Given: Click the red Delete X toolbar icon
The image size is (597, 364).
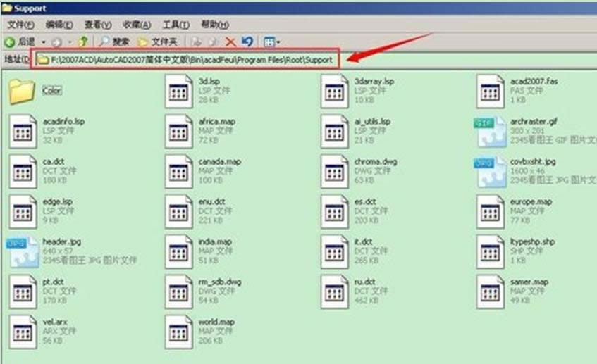Looking at the screenshot, I should tap(230, 42).
